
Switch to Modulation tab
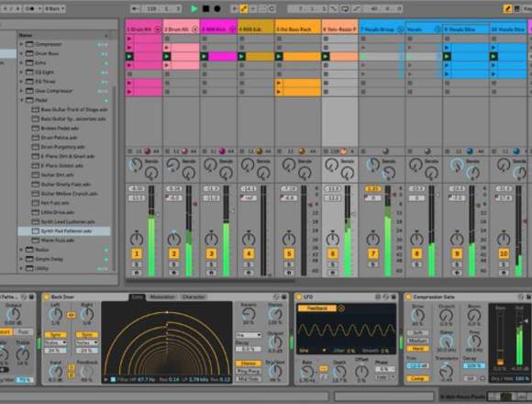162,297
